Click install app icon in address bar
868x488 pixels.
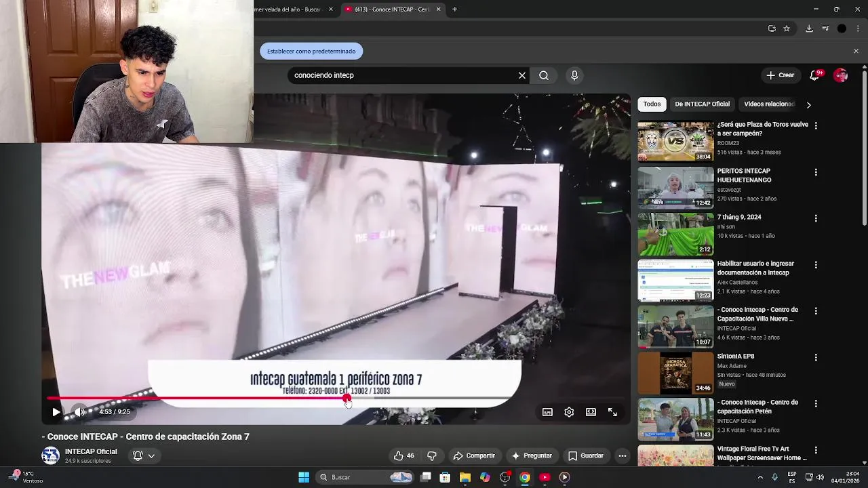[x=772, y=28]
